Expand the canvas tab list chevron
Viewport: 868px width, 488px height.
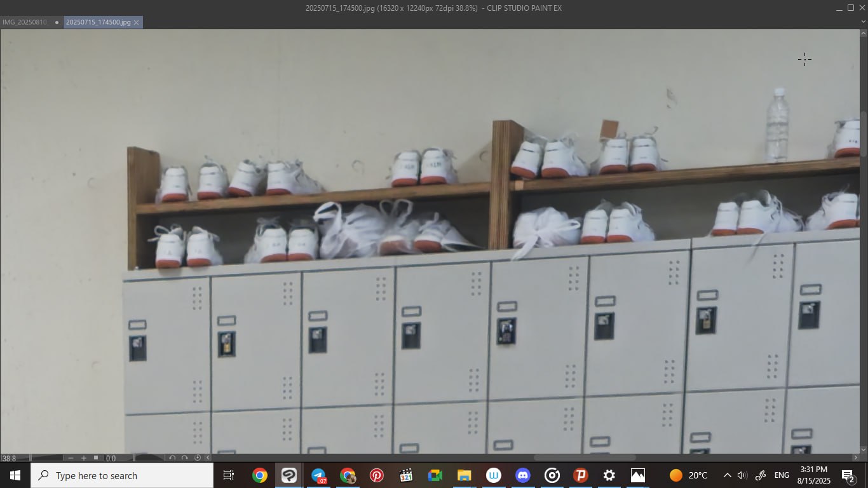point(862,22)
